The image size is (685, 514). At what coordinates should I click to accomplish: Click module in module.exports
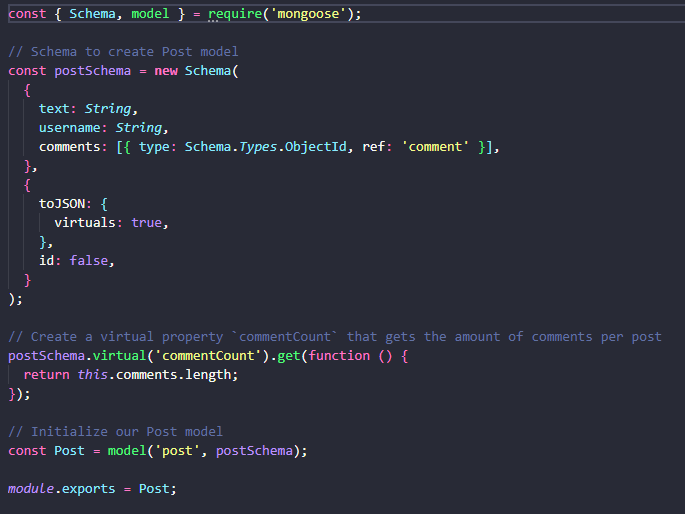point(31,489)
